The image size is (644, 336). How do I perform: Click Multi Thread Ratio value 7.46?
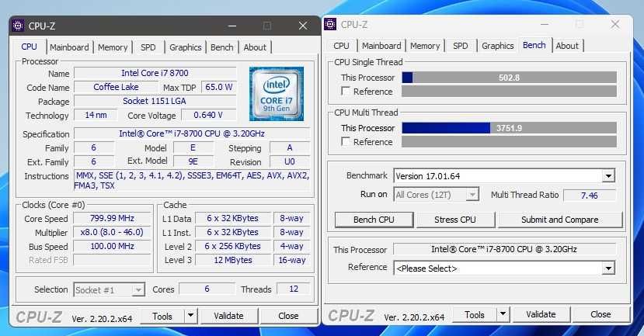[590, 196]
